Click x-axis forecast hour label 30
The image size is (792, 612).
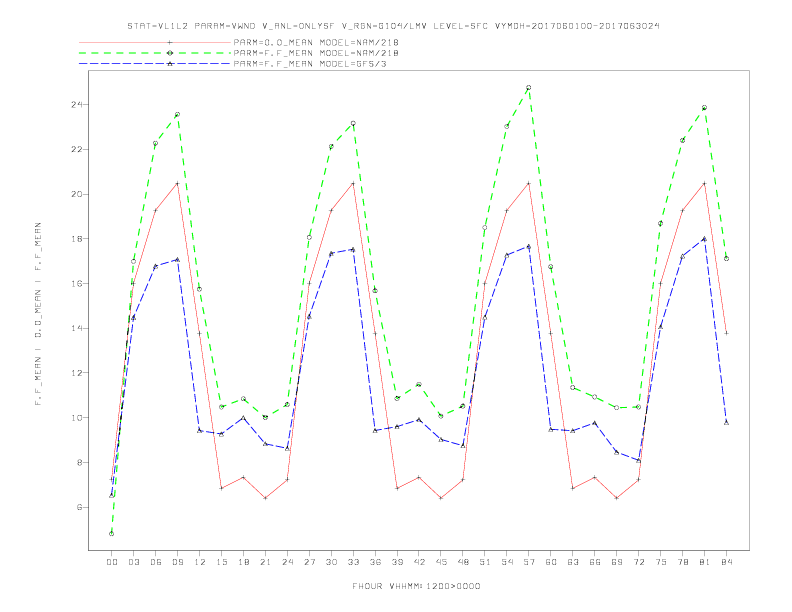pos(331,562)
